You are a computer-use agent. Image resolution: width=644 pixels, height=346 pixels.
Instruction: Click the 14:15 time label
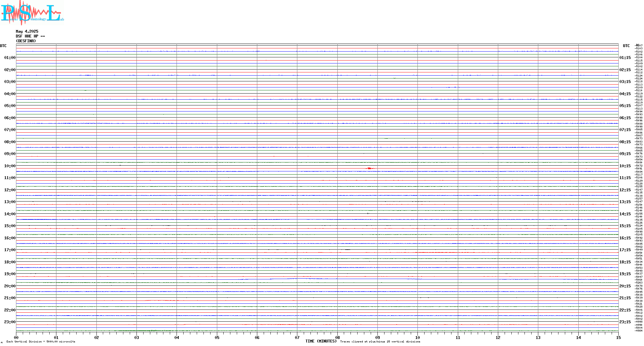point(625,214)
